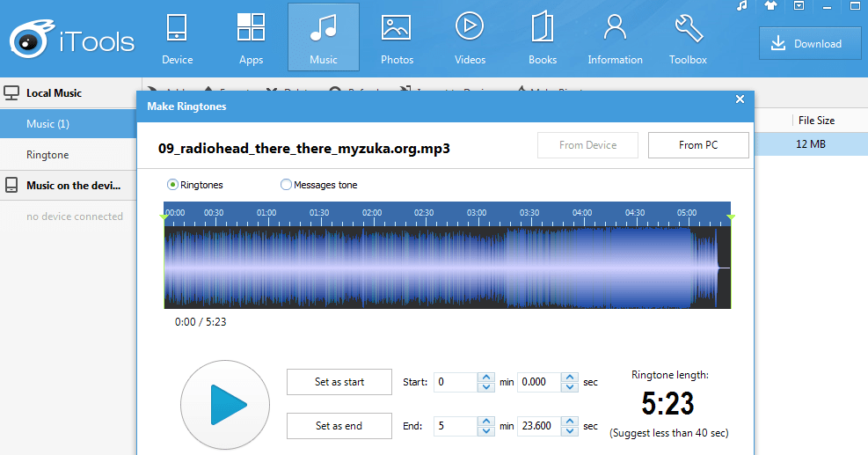The image size is (868, 455).
Task: Select the Messages tone radio option
Action: (286, 185)
